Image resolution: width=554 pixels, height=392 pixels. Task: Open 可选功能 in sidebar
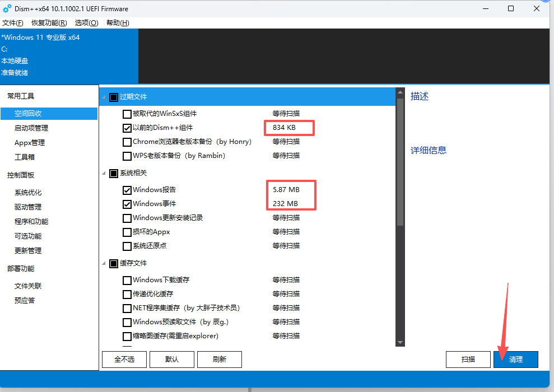coord(28,236)
